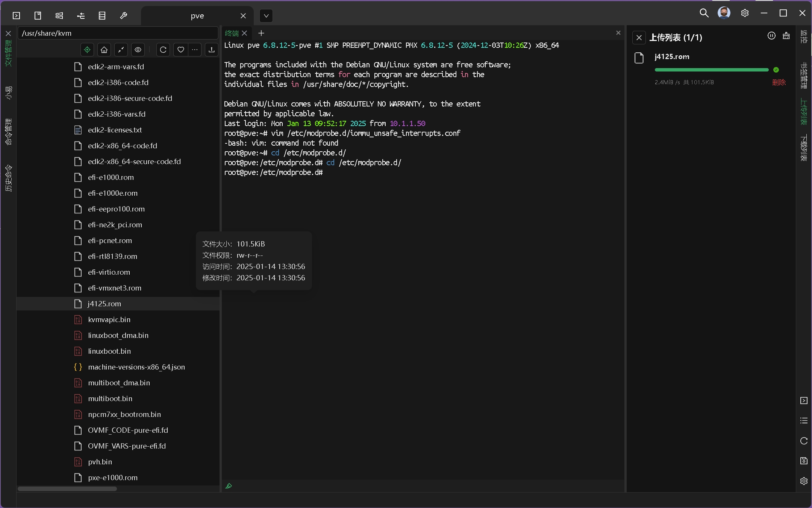Open the search magnifier in the title bar

[704, 13]
